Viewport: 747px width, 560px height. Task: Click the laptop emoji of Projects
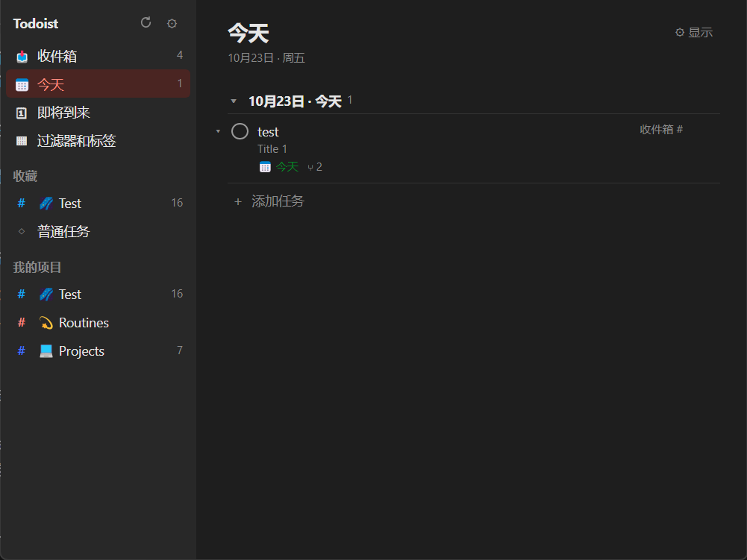(46, 351)
